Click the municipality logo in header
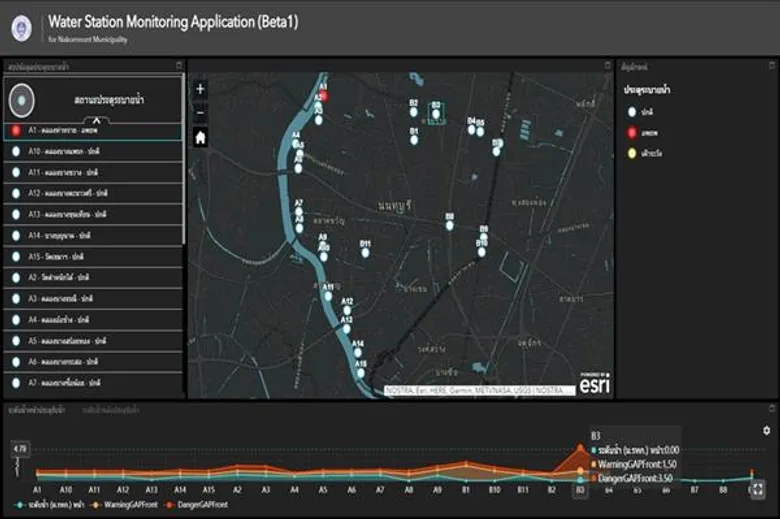The image size is (780, 519). [x=21, y=28]
